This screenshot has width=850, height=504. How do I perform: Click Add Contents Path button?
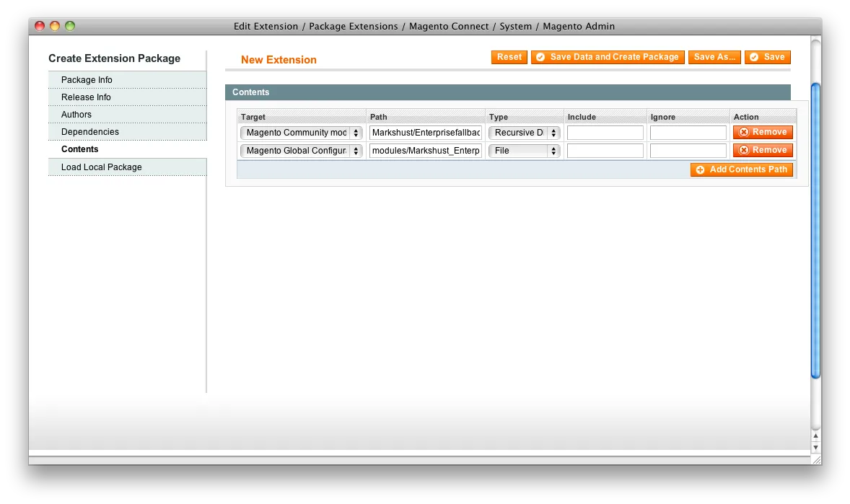(742, 170)
